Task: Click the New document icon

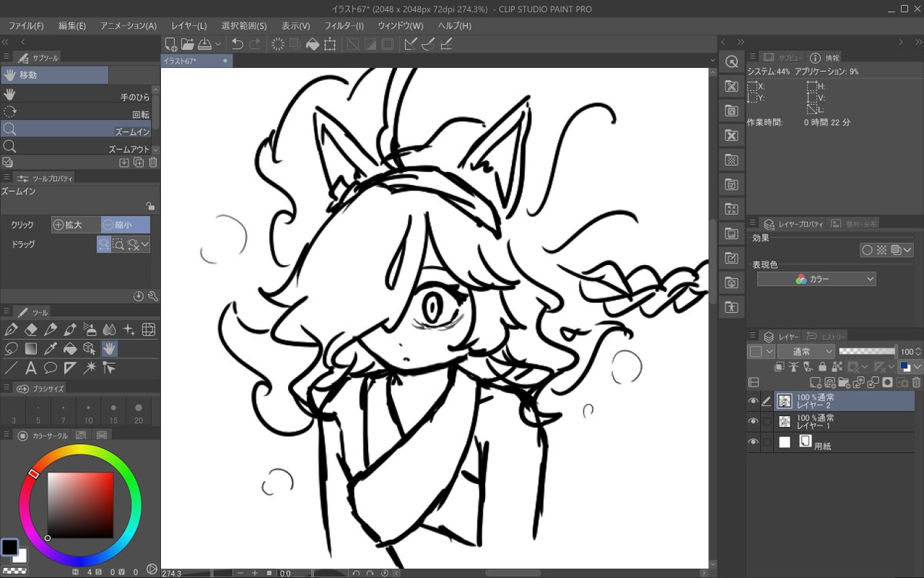Action: (170, 44)
